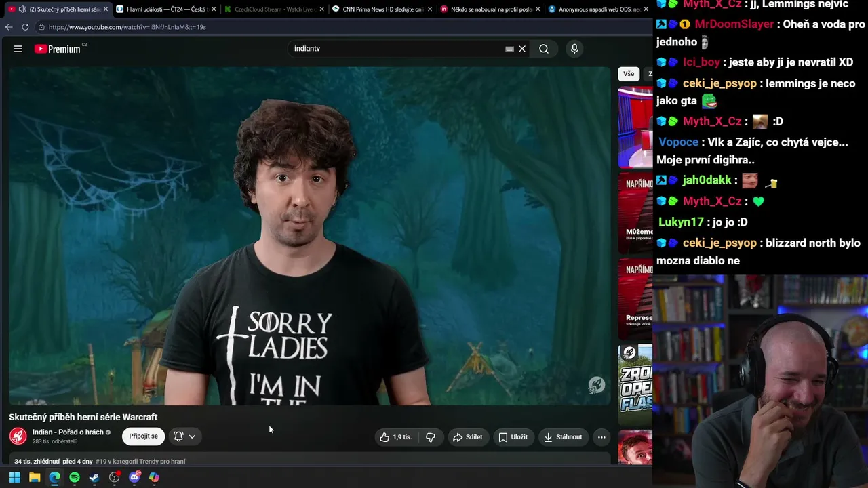Click the channel watermark in the video corner
868x488 pixels.
(596, 386)
